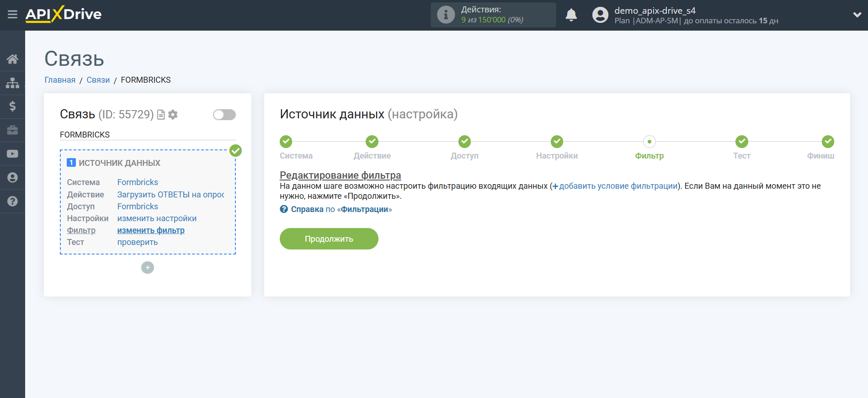Open the connections sitemap sidebar icon

tap(12, 83)
